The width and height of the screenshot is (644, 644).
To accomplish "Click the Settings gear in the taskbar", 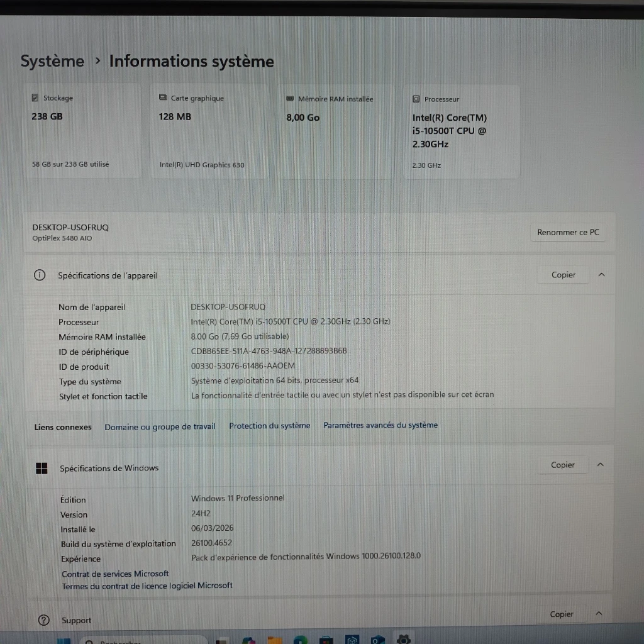I will [403, 640].
